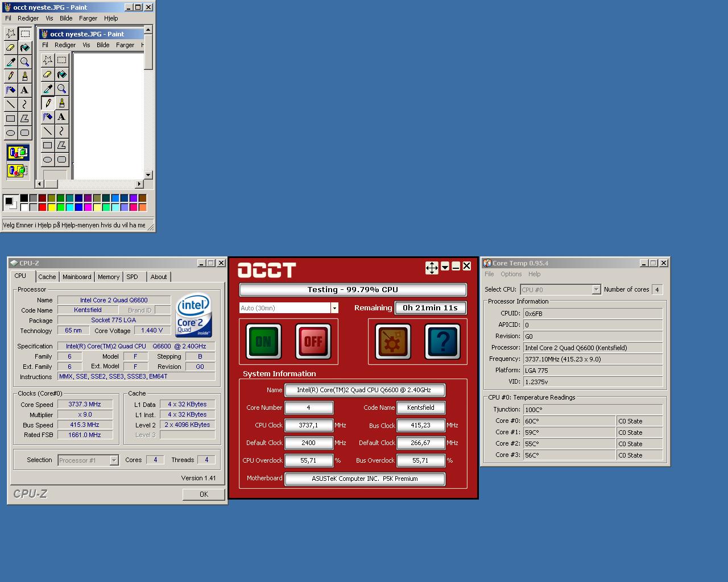
Task: Switch to the Mainboard tab in CPU-Z
Action: pos(77,277)
